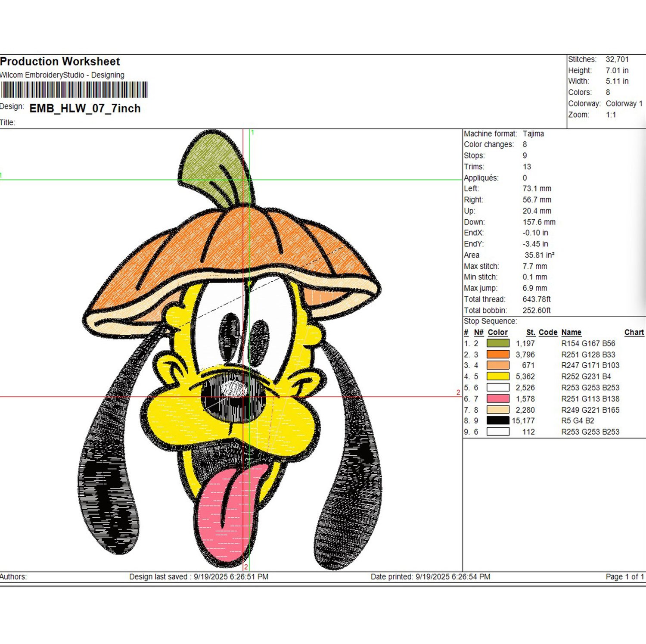Viewport: 646px width, 644px height.
Task: Select the Area value "35.81 in²"
Action: 539,255
